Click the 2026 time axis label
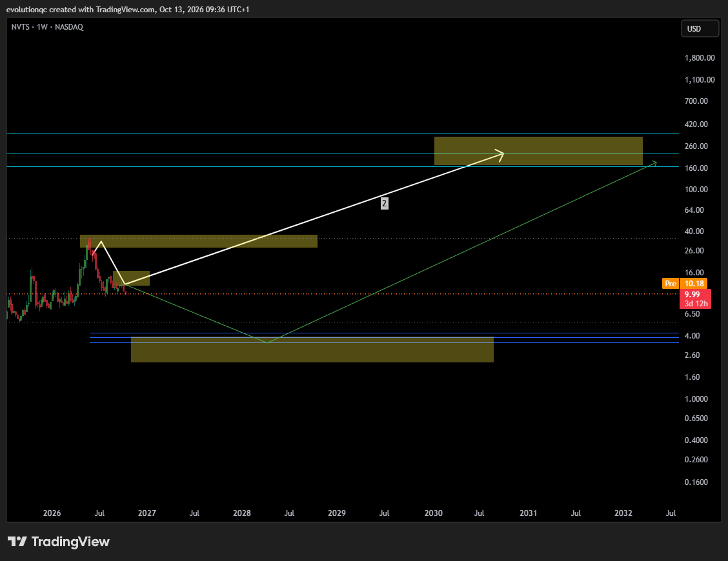This screenshot has width=728, height=561. coord(52,513)
